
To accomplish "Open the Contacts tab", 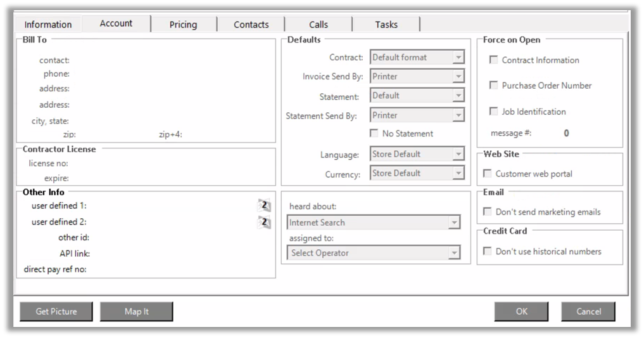I will (251, 25).
